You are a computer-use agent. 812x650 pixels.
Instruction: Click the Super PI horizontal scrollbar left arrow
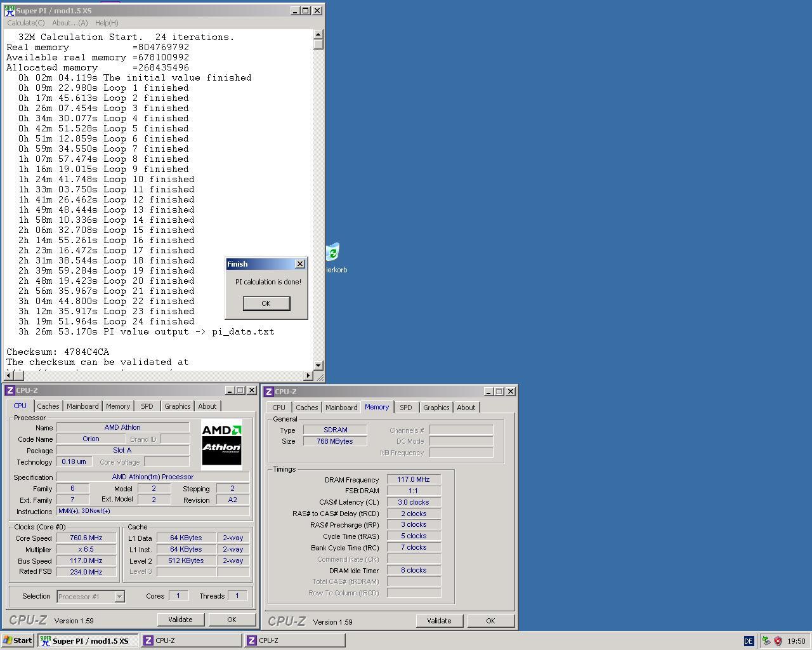[8, 376]
